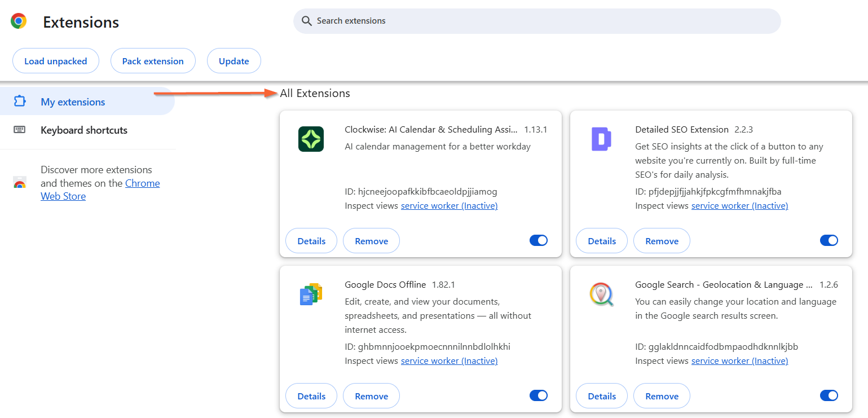Turn off Google Docs Offline toggle

tap(539, 396)
